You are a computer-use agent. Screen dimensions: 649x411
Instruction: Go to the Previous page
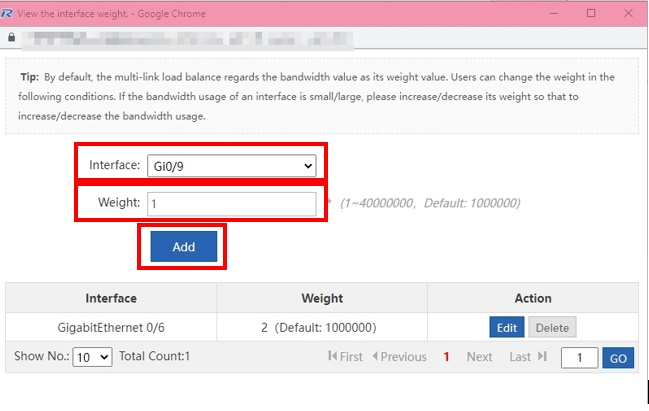[399, 357]
